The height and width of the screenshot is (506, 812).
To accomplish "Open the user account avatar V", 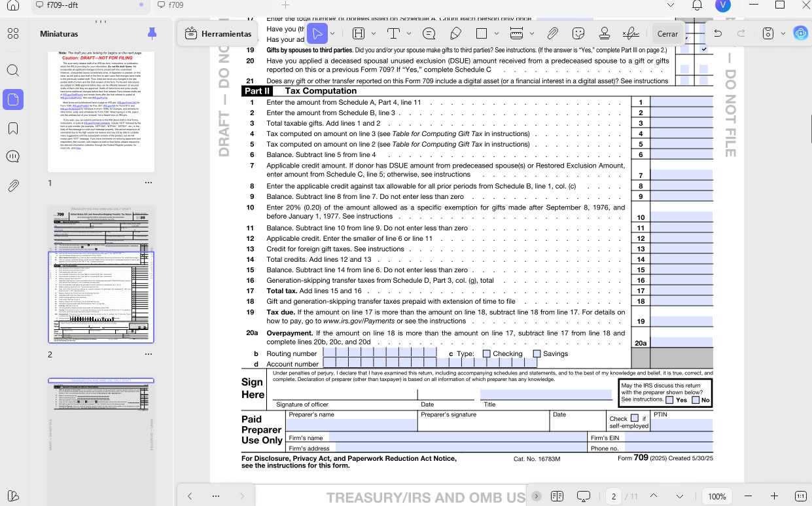I will [x=723, y=5].
